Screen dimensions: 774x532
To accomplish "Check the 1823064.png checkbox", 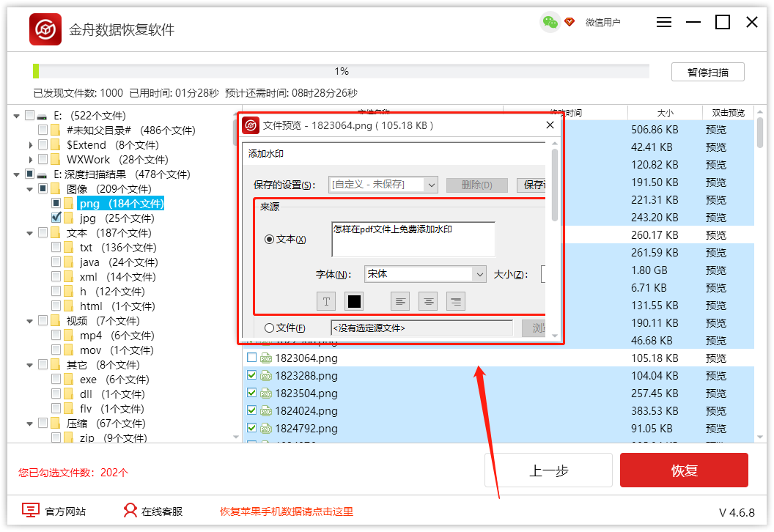I will (251, 358).
